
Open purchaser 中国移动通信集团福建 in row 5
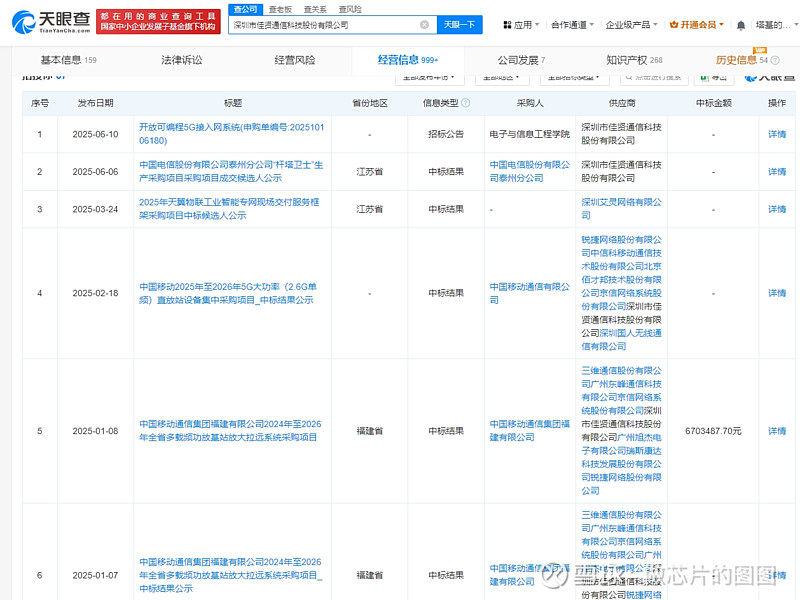[x=530, y=431]
